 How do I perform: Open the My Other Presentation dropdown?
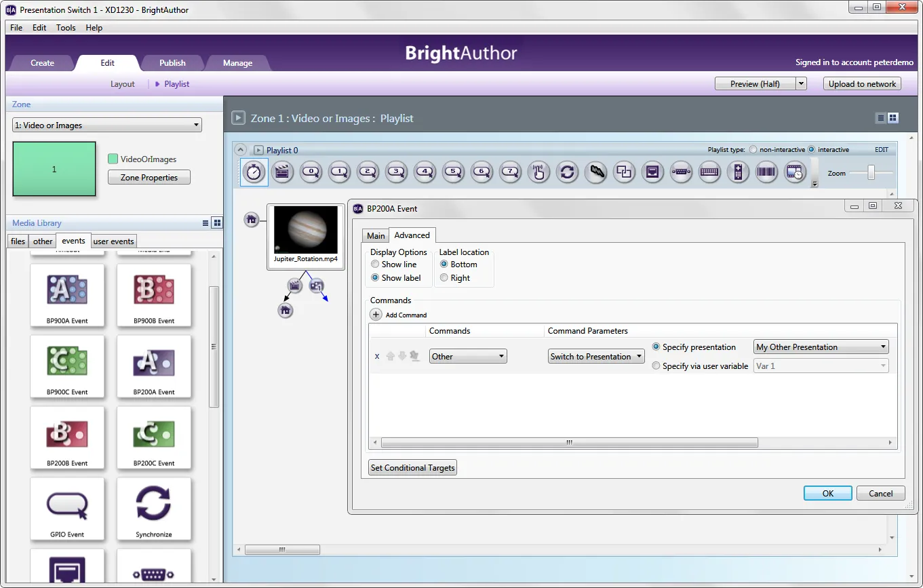pos(821,347)
